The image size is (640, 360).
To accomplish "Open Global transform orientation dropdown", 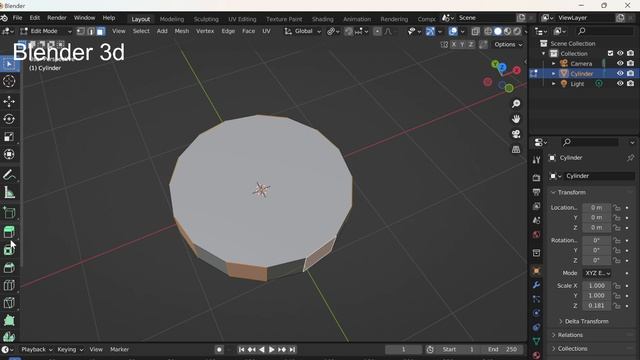I will (303, 31).
